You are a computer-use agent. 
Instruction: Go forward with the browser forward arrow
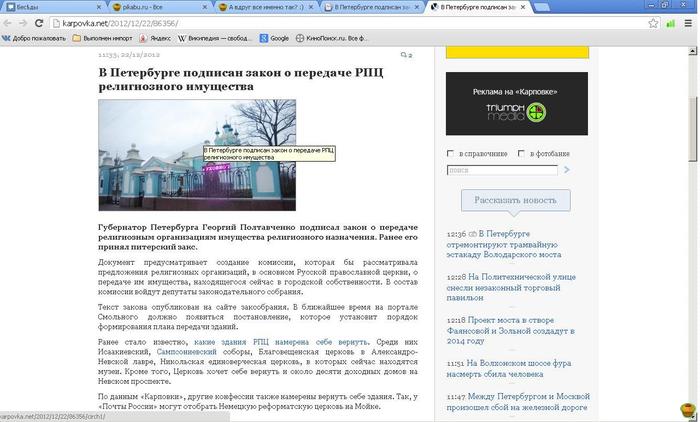click(x=23, y=23)
